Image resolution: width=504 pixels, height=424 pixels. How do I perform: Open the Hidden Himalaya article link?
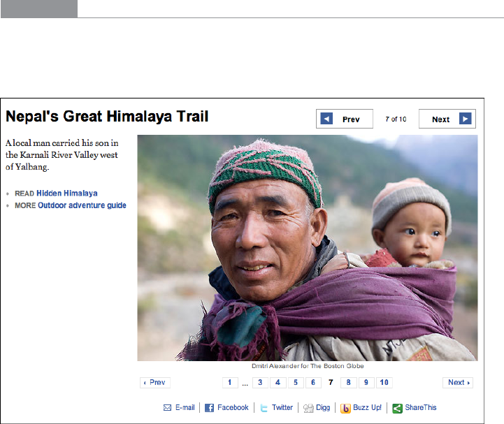click(x=67, y=193)
